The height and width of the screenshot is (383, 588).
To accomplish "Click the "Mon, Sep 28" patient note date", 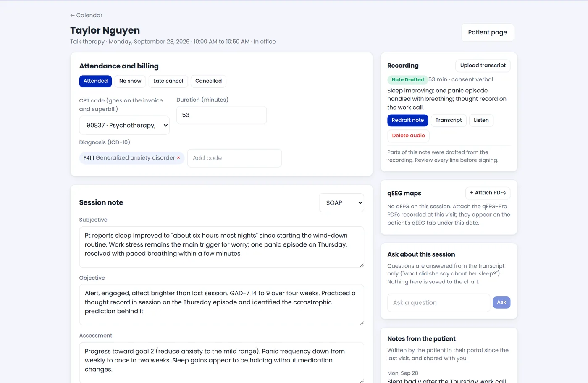I will pyautogui.click(x=402, y=373).
